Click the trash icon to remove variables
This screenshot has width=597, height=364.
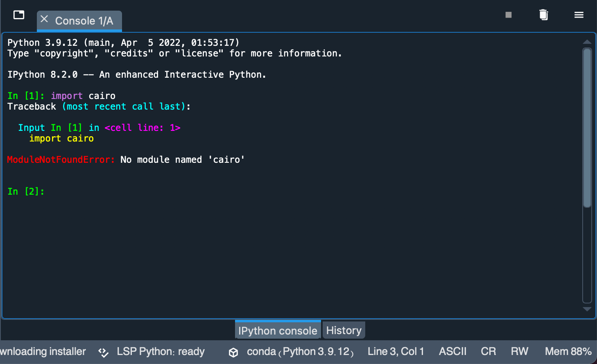tap(543, 15)
